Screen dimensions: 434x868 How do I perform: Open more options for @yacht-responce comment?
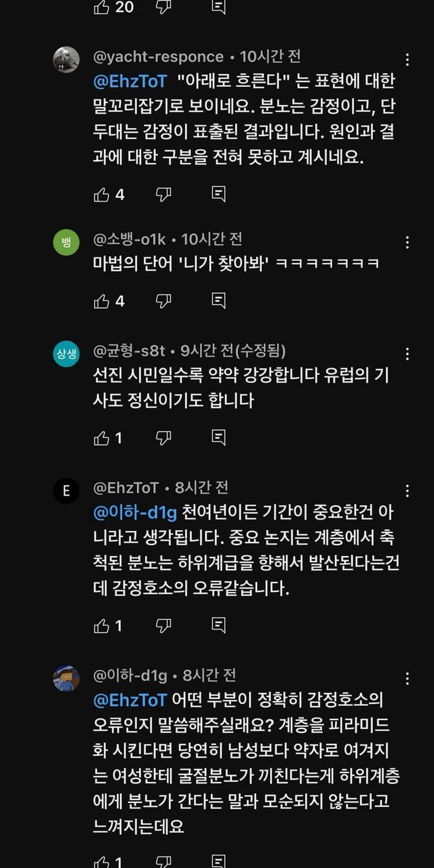click(408, 60)
